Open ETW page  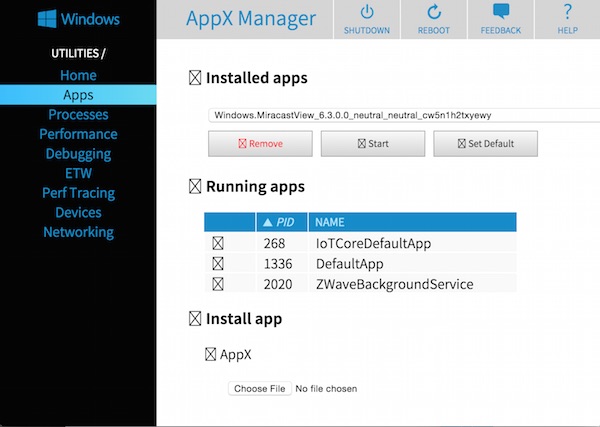pos(78,173)
